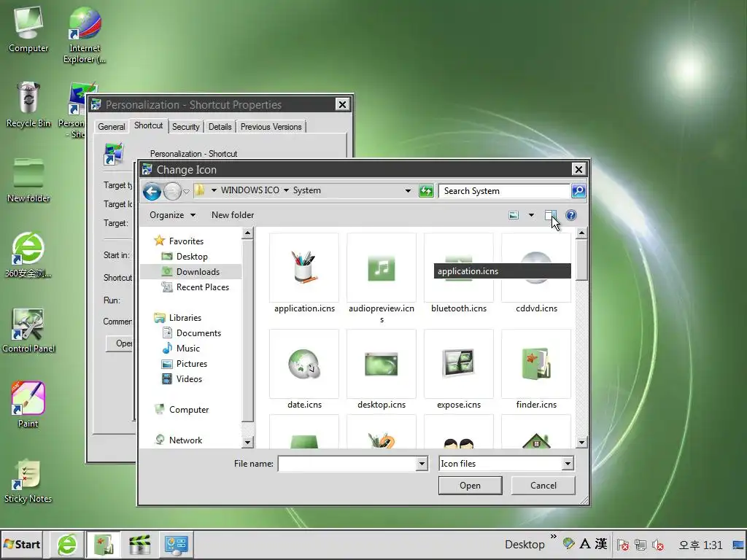Viewport: 747px width, 560px height.
Task: Select the expose.icns icon file
Action: coord(458,364)
